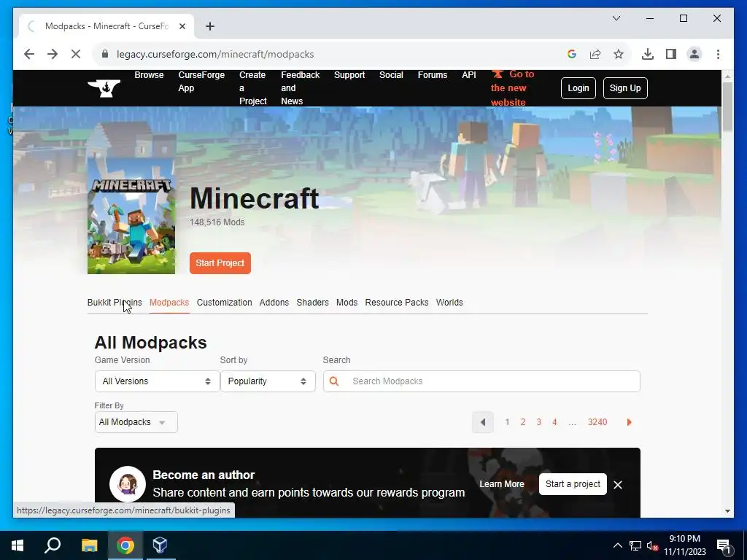Open Forums in top navigation
This screenshot has height=560, width=747.
[433, 75]
